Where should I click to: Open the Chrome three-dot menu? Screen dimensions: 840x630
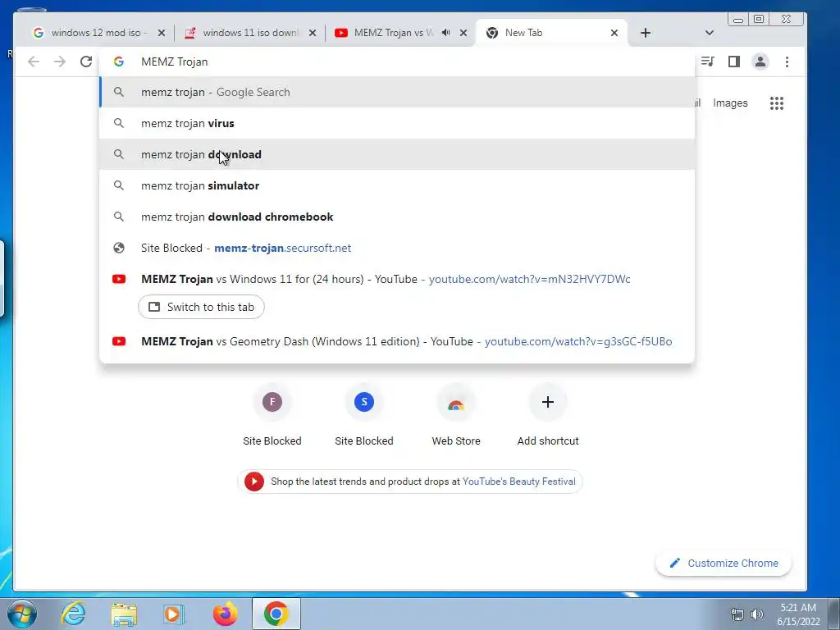click(787, 62)
